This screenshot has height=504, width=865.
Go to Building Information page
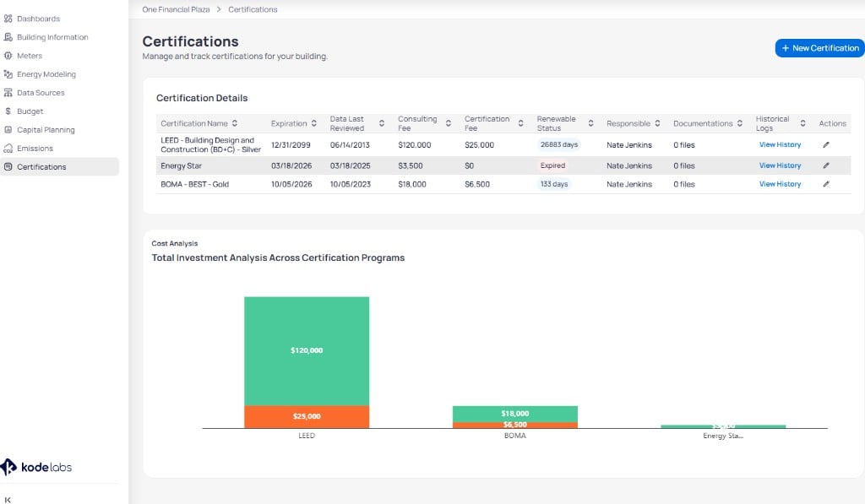coord(52,37)
